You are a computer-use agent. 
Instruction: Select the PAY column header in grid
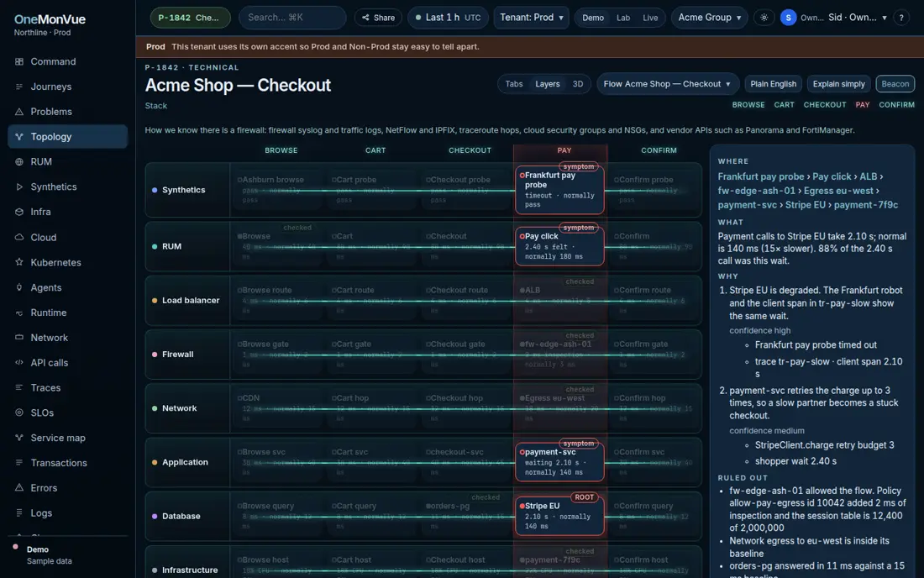(x=564, y=150)
